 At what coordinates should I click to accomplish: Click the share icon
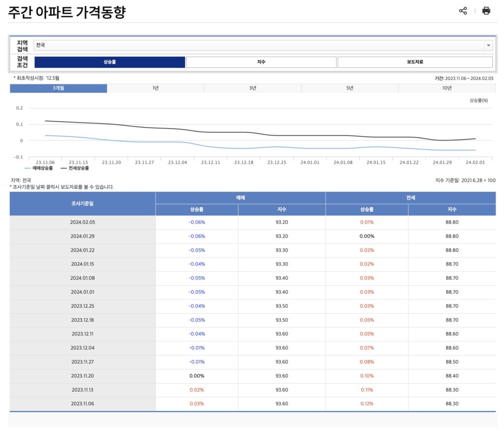coord(463,11)
